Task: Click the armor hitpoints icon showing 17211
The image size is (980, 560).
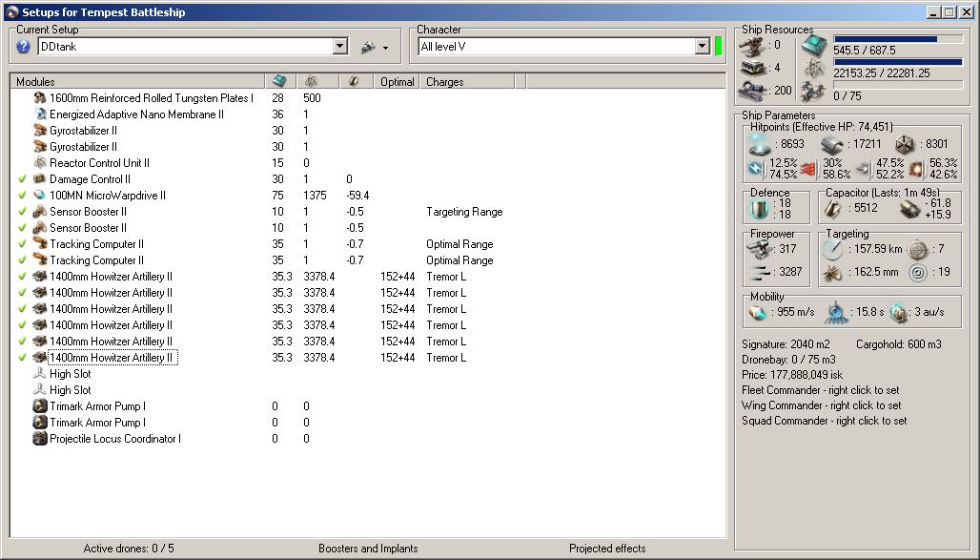Action: coord(832,145)
